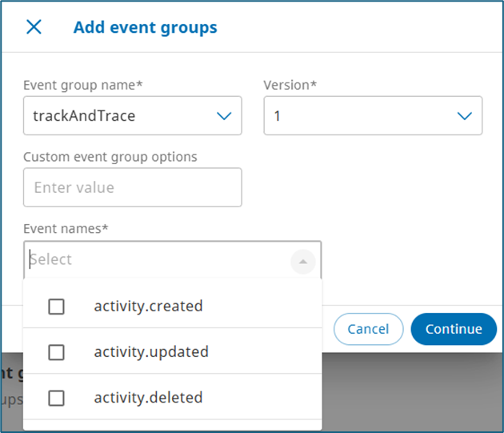
Task: Click the Event group name chevron arrow
Action: [x=224, y=116]
